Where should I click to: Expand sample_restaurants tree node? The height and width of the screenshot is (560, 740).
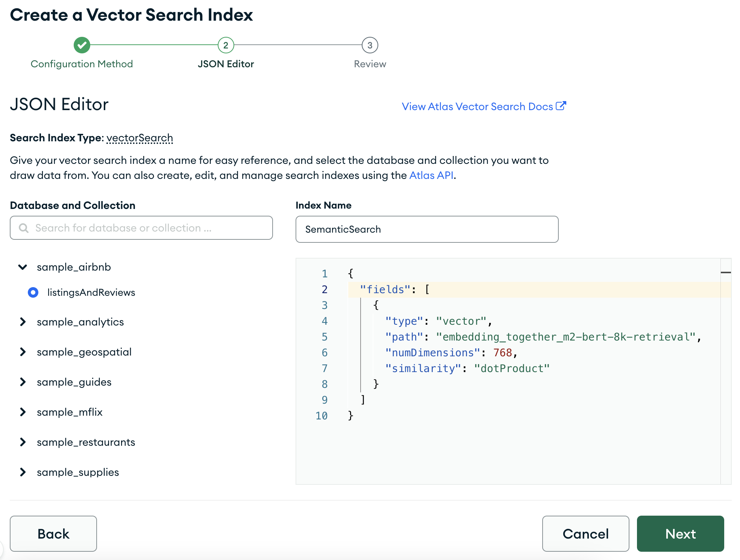[23, 442]
